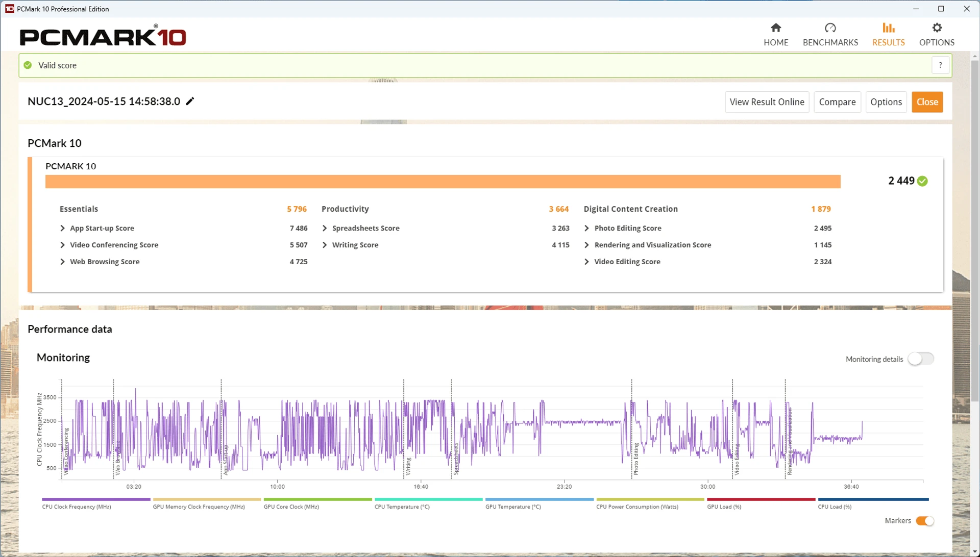Viewport: 980px width, 557px height.
Task: Click the orange Close button
Action: tap(927, 102)
